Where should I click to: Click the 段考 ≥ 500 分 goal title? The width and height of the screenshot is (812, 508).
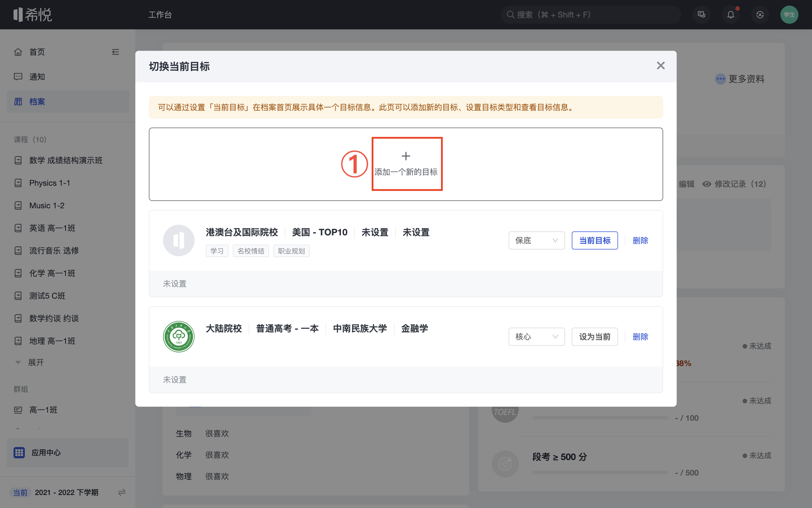tap(560, 457)
